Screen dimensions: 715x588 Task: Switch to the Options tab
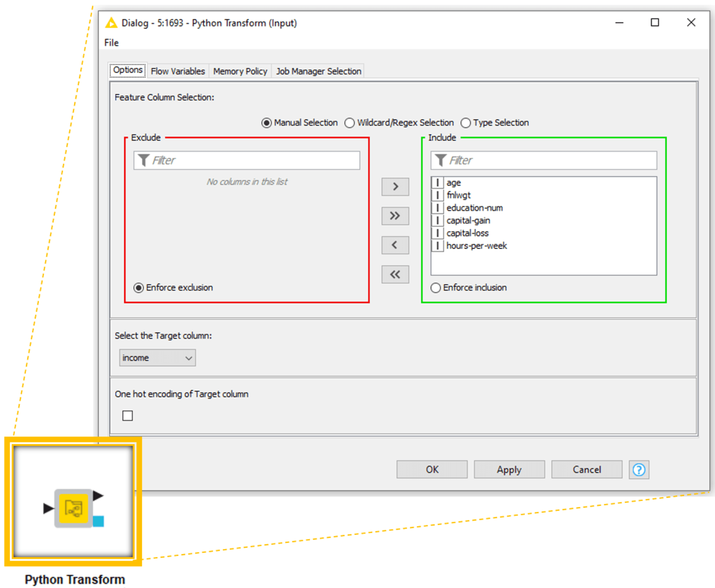tap(128, 70)
